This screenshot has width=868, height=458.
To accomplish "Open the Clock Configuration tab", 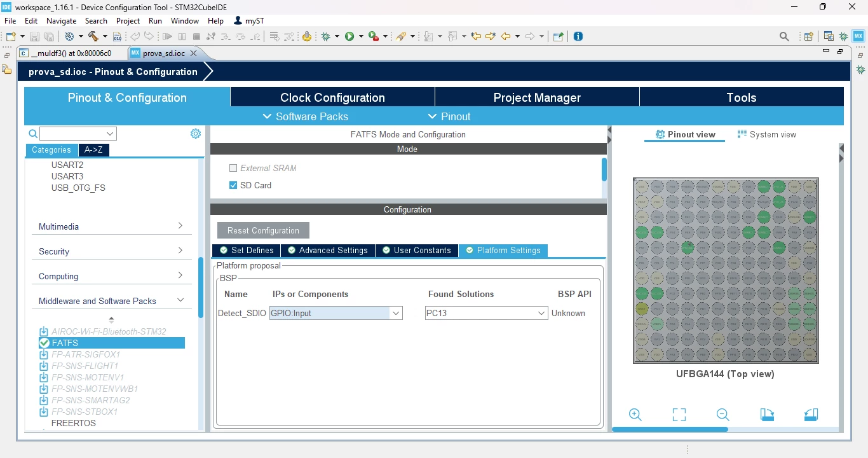I will [x=332, y=97].
